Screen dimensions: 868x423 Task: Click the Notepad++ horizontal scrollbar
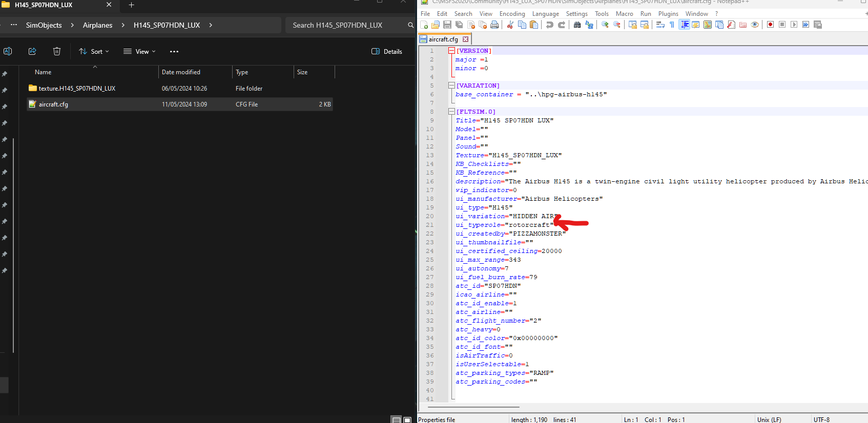point(474,407)
